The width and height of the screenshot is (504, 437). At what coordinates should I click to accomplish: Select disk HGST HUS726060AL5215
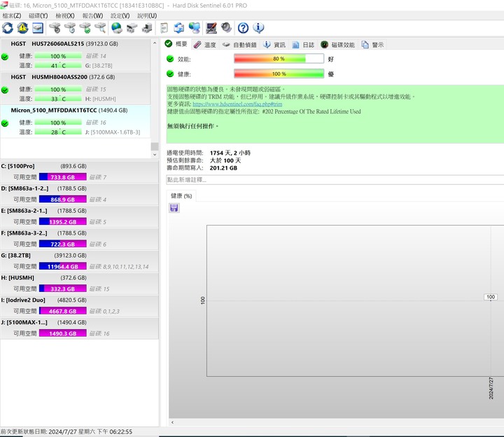(75, 55)
